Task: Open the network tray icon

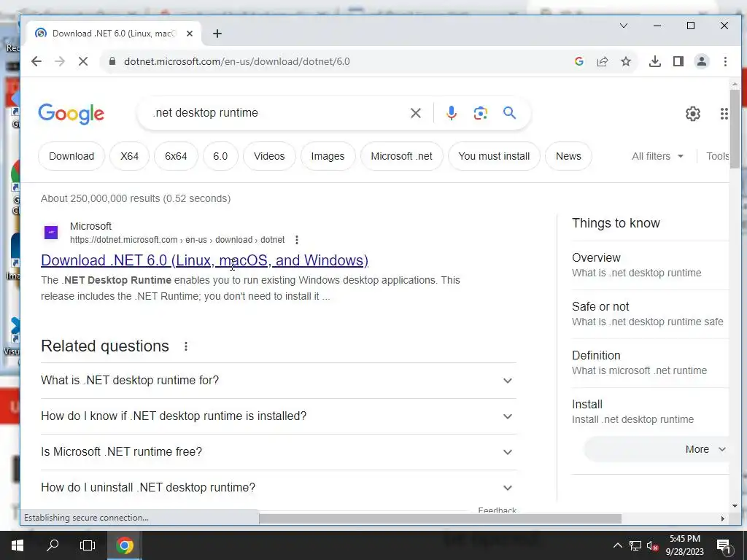Action: pos(635,545)
